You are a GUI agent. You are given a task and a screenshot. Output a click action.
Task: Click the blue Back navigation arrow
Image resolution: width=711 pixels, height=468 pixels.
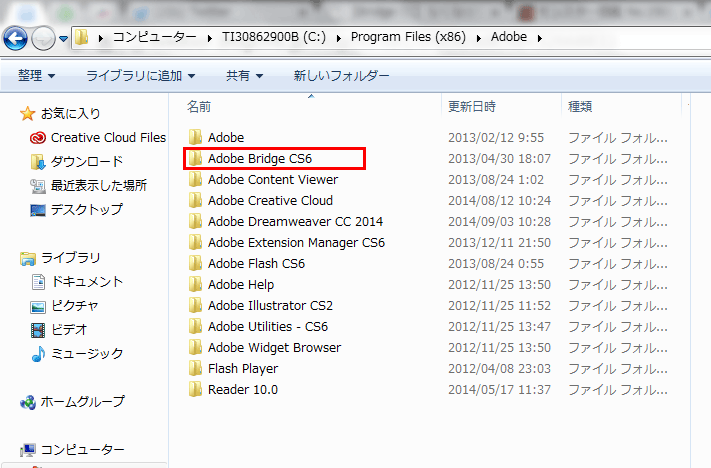(15, 38)
